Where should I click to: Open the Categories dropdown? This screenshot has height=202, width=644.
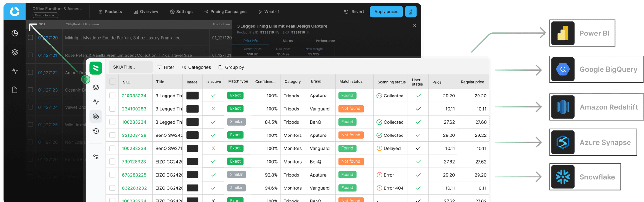click(x=196, y=67)
